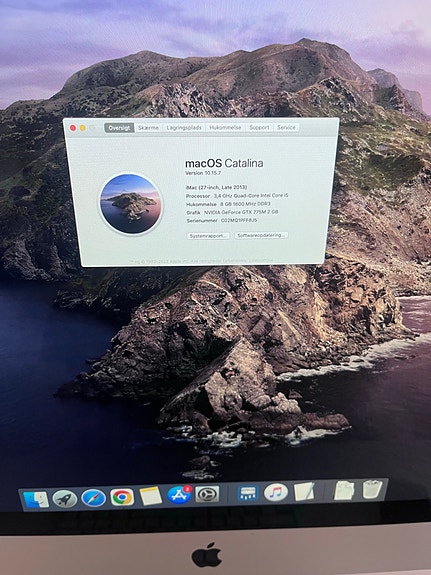
Task: Open the Trash in the dock
Action: tap(372, 489)
